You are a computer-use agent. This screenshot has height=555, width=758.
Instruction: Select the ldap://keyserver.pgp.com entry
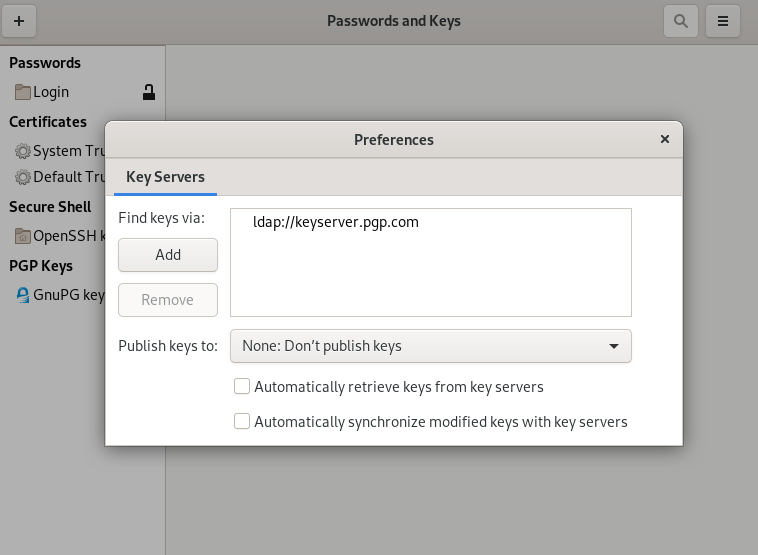click(335, 222)
